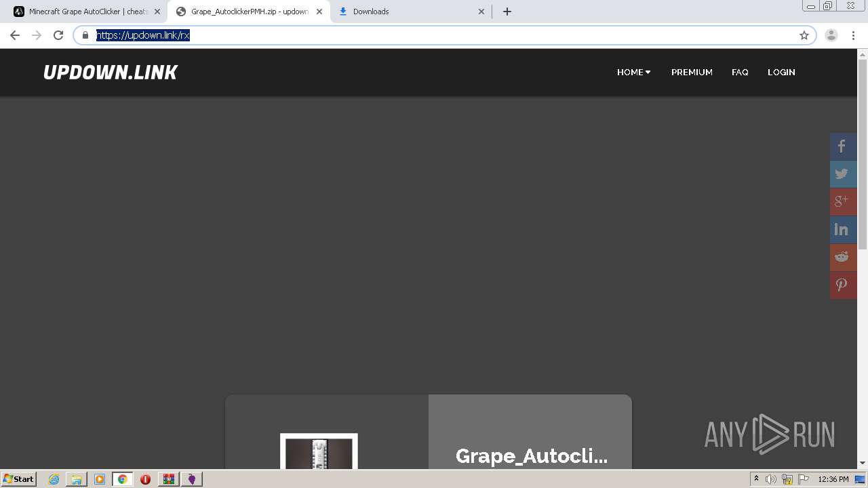Share page via LinkedIn sidebar icon

point(844,230)
